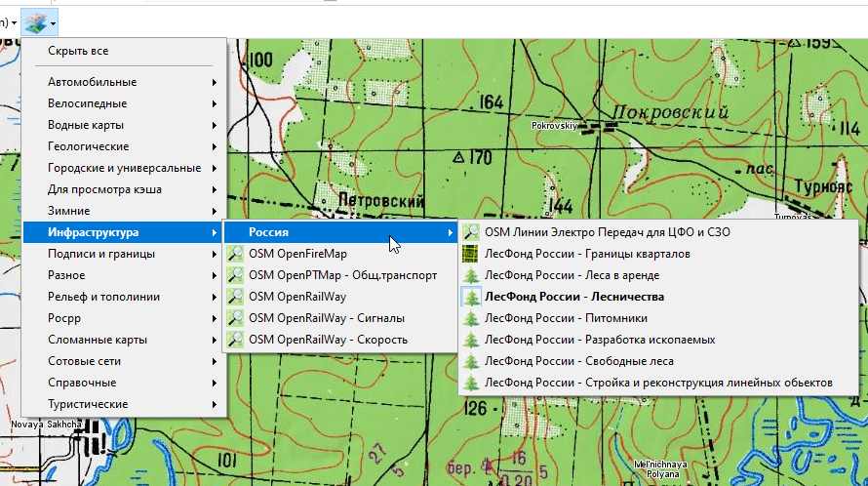Click the magnifier icon beside OSM OpenFireMap
The image size is (868, 486).
click(x=235, y=254)
